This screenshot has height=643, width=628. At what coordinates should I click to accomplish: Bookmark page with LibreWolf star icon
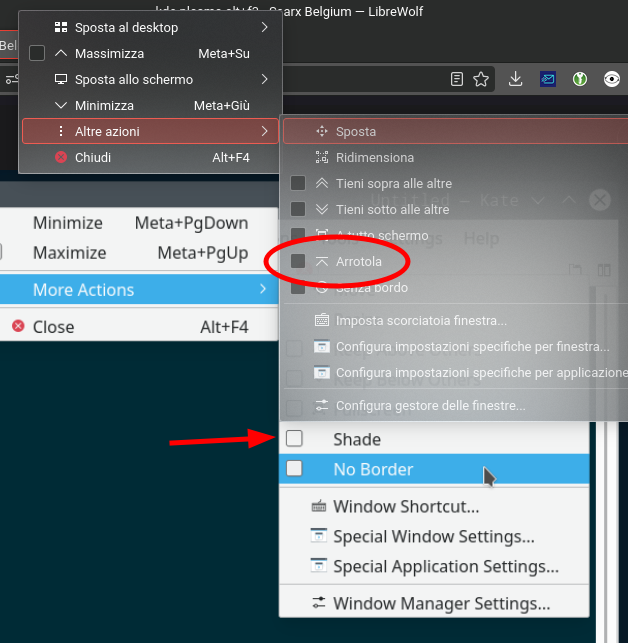pos(481,79)
